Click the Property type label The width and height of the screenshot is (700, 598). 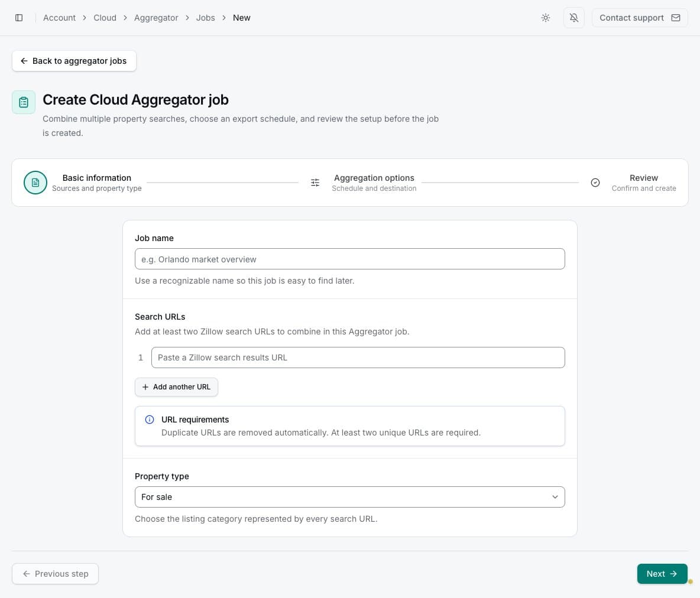pyautogui.click(x=161, y=476)
